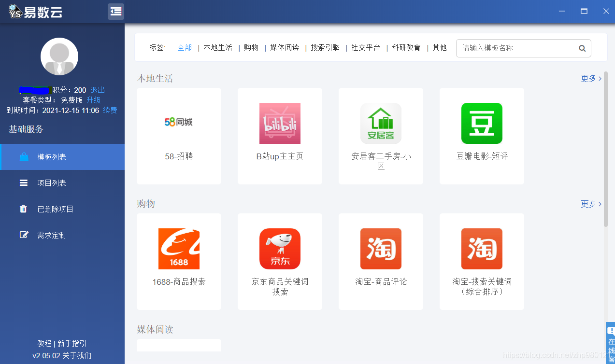Open the 关于我们 link
615x364 pixels.
pos(77,356)
